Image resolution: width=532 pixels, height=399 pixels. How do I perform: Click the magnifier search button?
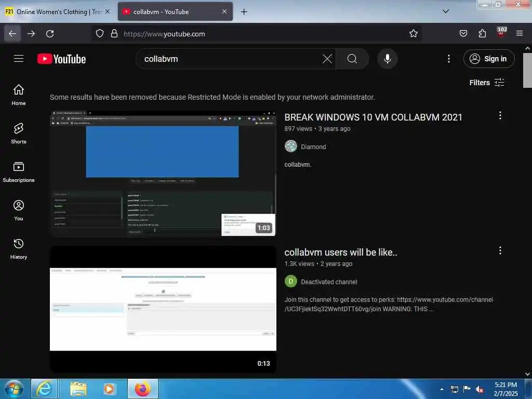[x=352, y=59]
